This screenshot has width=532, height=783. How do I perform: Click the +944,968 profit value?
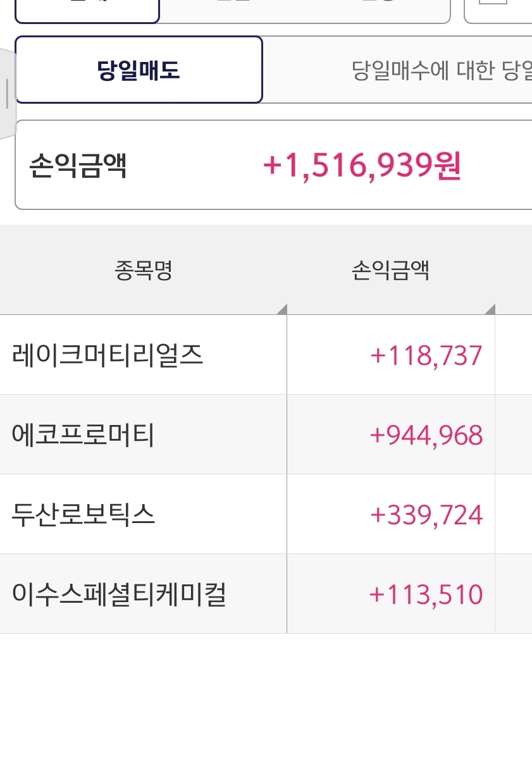[426, 435]
